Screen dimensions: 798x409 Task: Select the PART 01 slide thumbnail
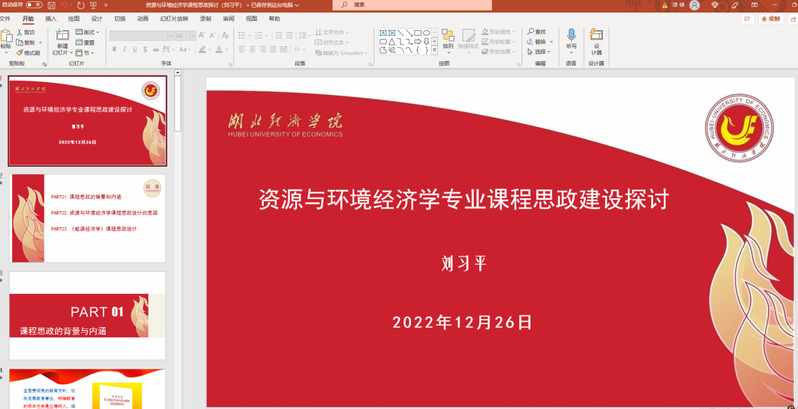(x=87, y=314)
